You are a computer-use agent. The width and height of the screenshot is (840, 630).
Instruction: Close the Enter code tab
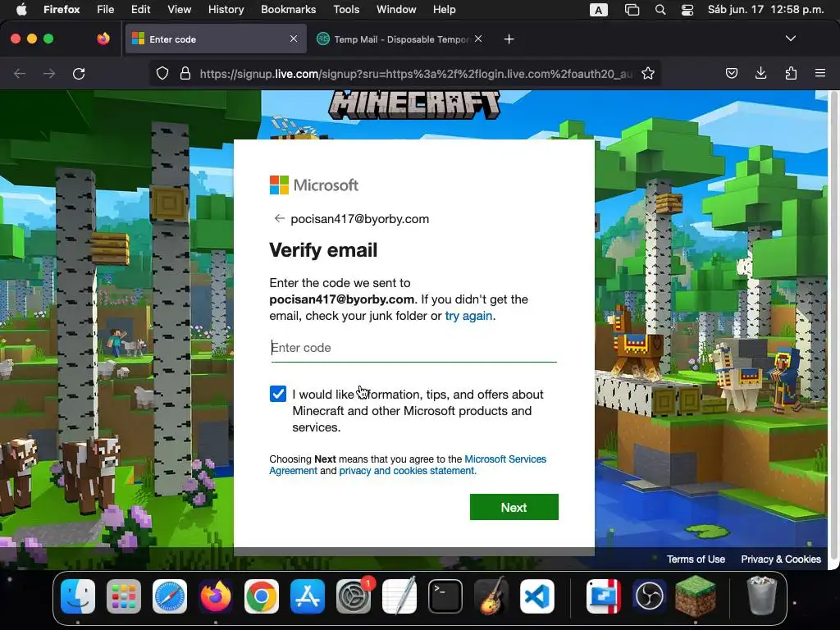(x=294, y=39)
